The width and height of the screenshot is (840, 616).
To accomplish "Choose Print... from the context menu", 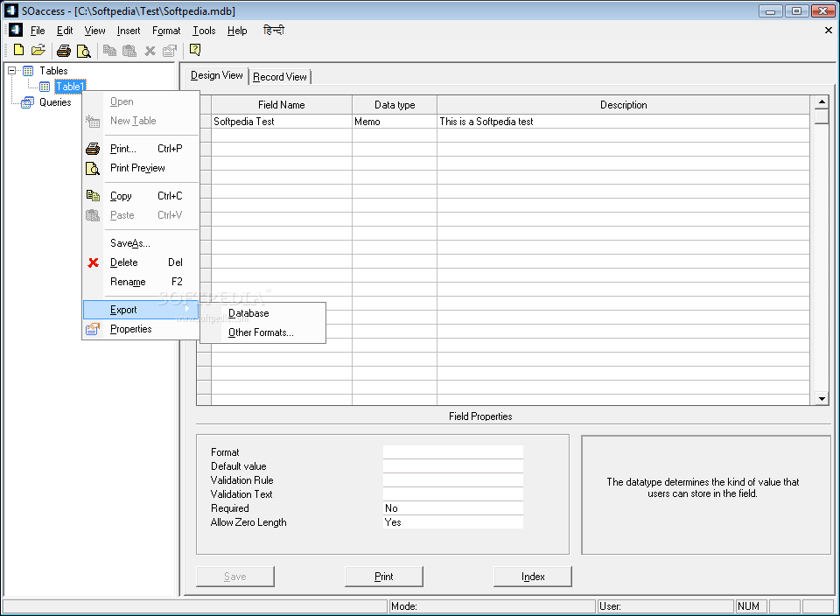I will pos(141,149).
